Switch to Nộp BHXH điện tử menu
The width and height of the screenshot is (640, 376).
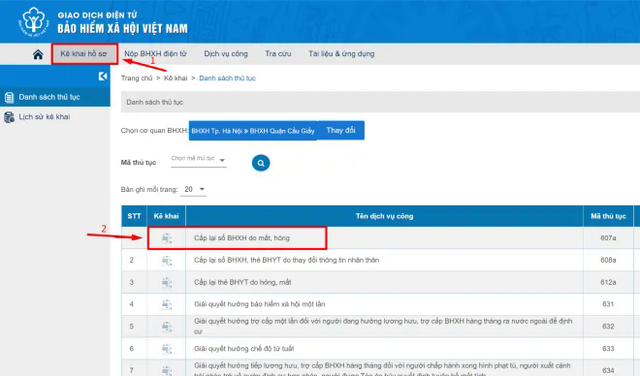(156, 54)
